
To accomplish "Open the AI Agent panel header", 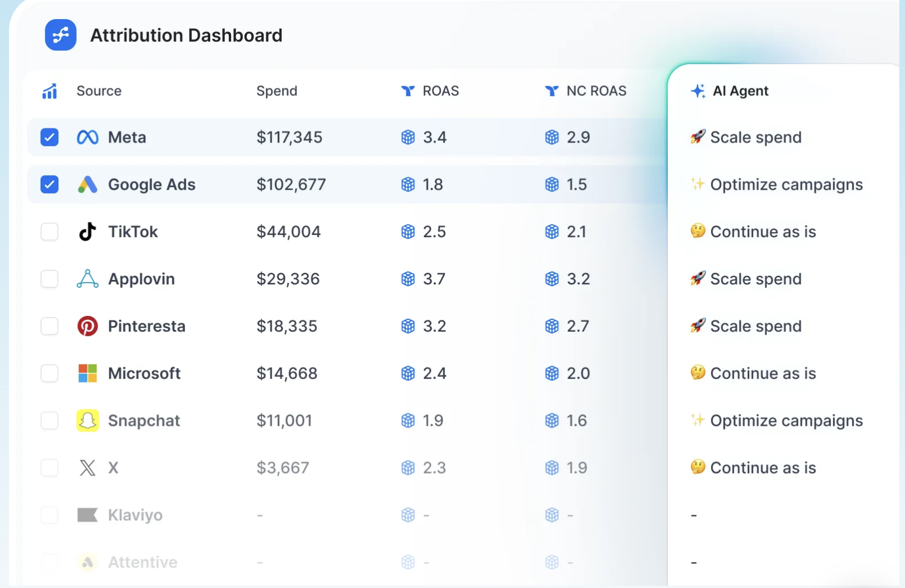I will [740, 91].
